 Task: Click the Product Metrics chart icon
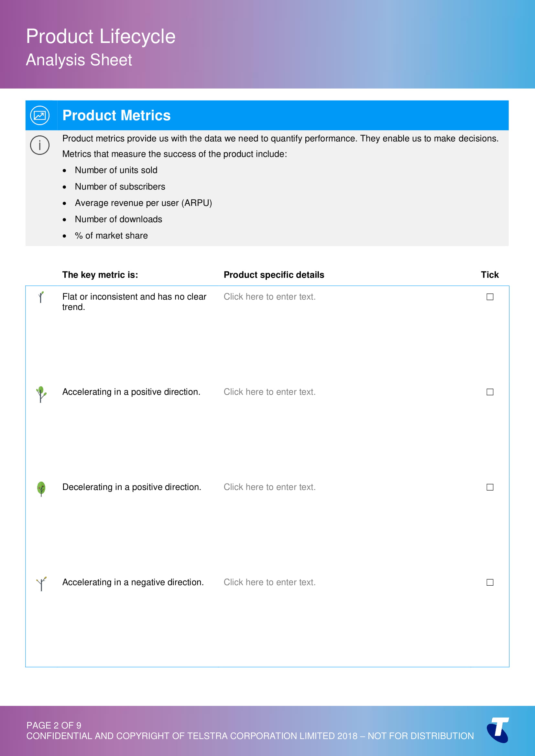[40, 116]
